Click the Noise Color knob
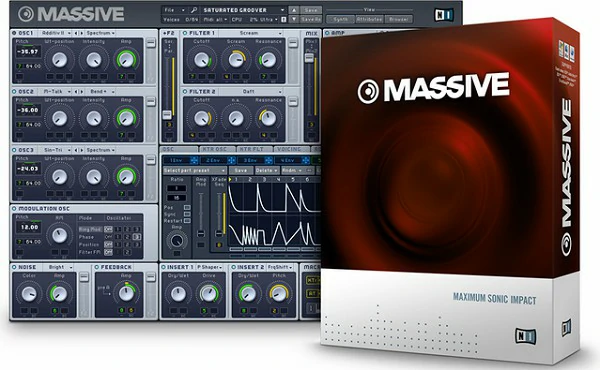Screen dimensions: 600x370 [29, 293]
